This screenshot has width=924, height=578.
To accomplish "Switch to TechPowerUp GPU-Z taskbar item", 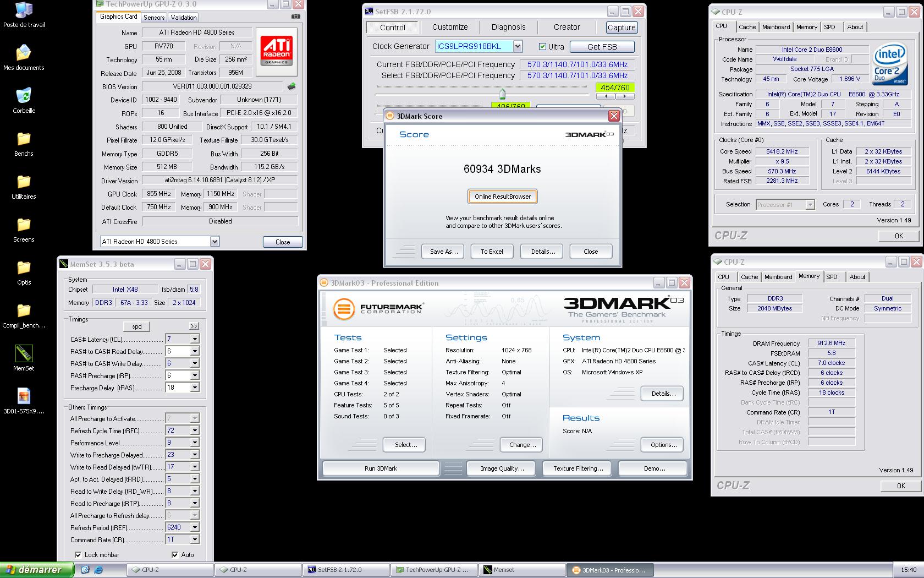I will [x=434, y=570].
